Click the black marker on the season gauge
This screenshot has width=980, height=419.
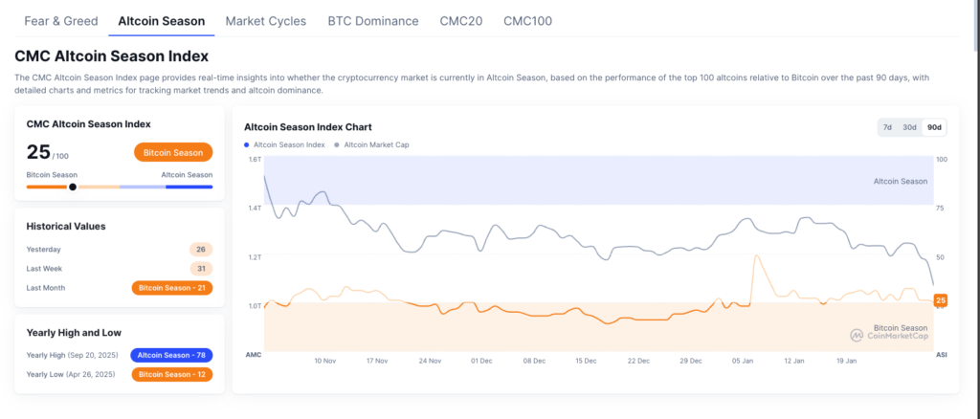coord(73,187)
